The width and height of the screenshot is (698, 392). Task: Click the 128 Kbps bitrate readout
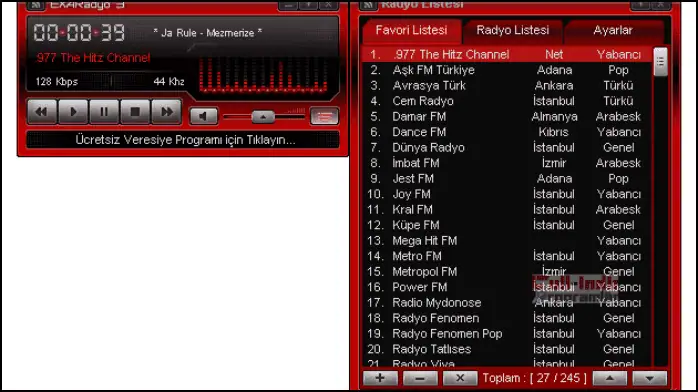click(x=57, y=81)
